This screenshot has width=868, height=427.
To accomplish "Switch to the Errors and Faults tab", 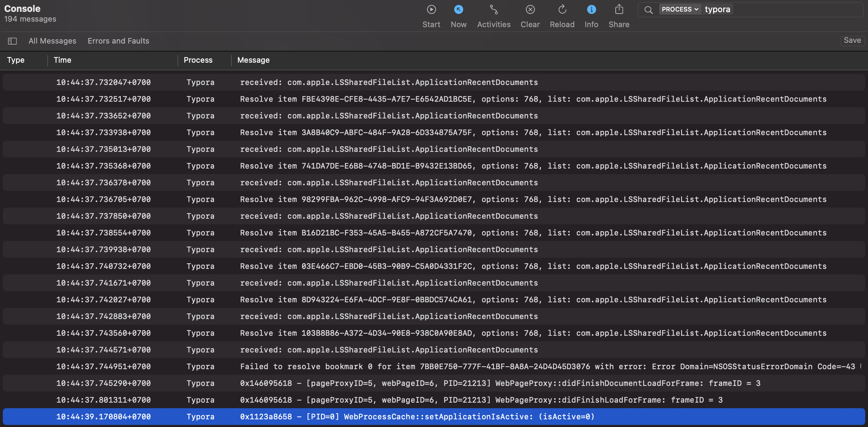I will pyautogui.click(x=118, y=41).
